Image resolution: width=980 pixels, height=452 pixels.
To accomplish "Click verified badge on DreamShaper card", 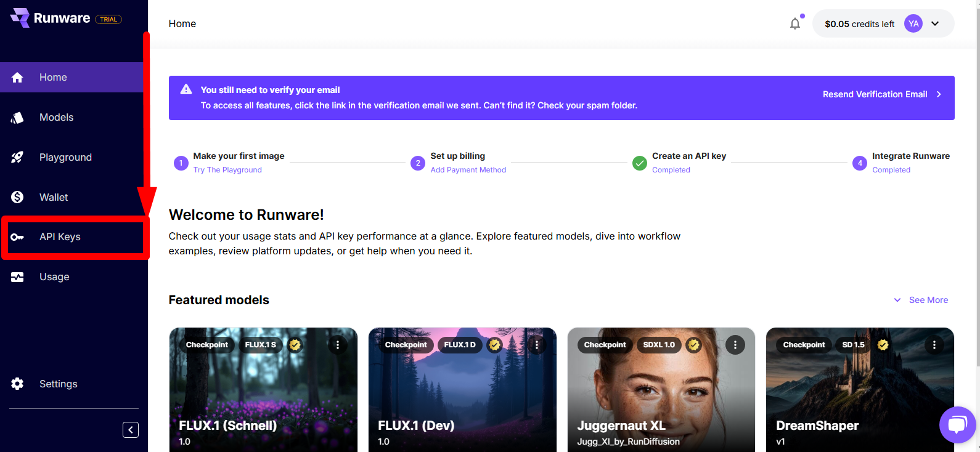I will [883, 345].
